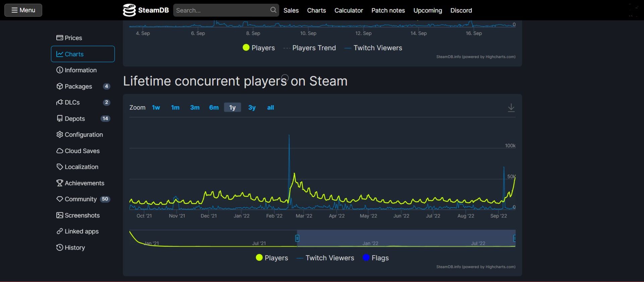Viewport: 644px width, 282px height.
Task: Open the hamburger Menu button
Action: (x=23, y=10)
